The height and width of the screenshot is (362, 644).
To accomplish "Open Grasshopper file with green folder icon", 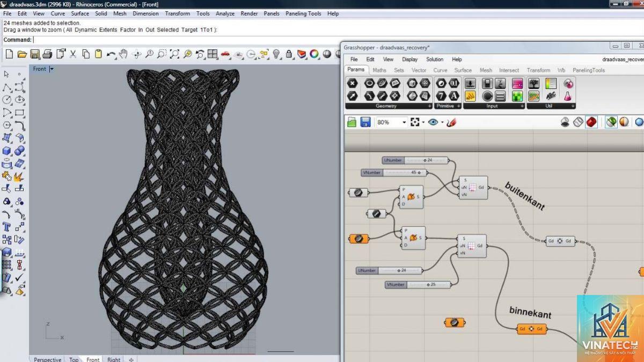I will pos(352,122).
